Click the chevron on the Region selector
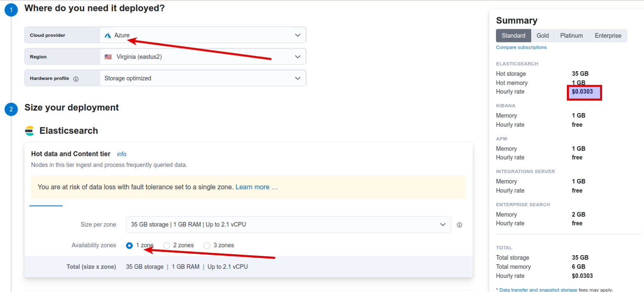644x292 pixels. [298, 56]
